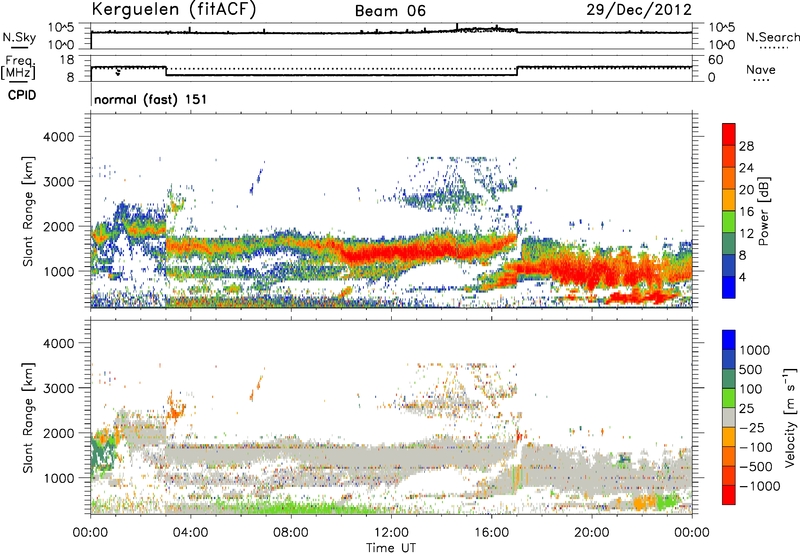
Task: Click the "3000" tick on the velocity panel
Action: (58, 388)
